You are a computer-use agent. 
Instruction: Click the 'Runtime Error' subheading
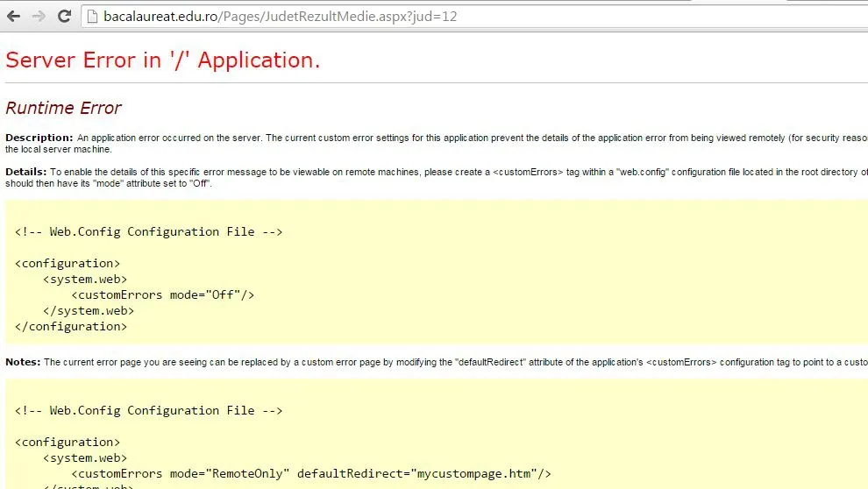click(x=63, y=108)
